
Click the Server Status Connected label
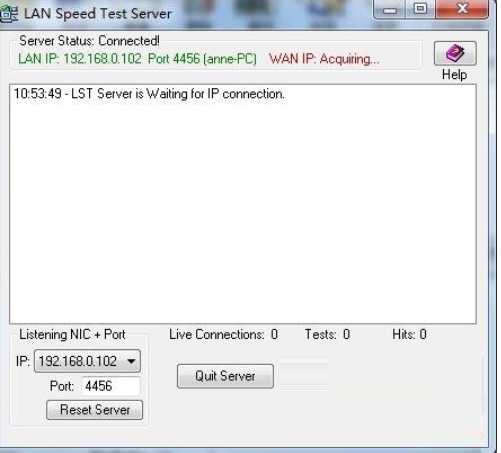89,41
